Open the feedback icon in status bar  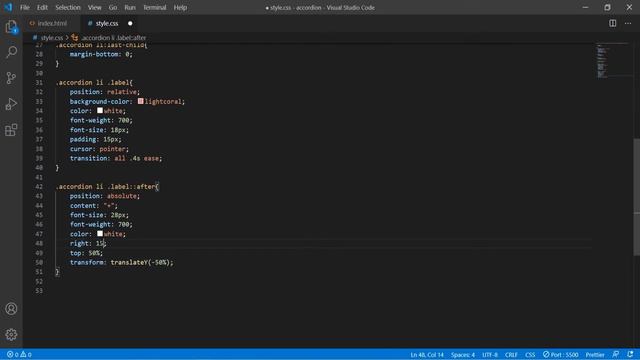616,354
